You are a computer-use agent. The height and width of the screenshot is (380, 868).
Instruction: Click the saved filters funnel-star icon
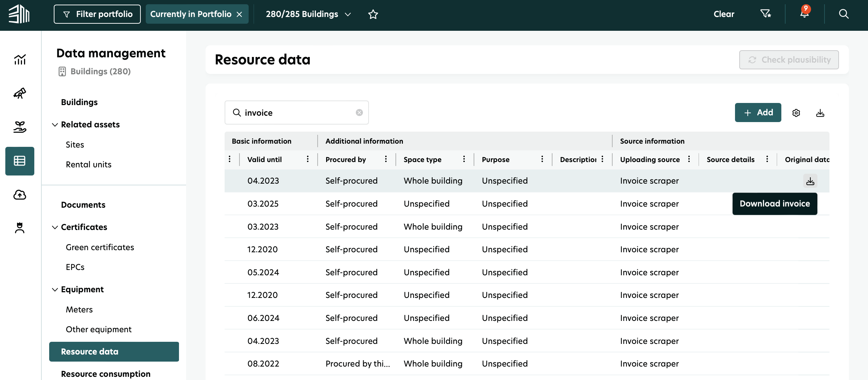click(765, 14)
